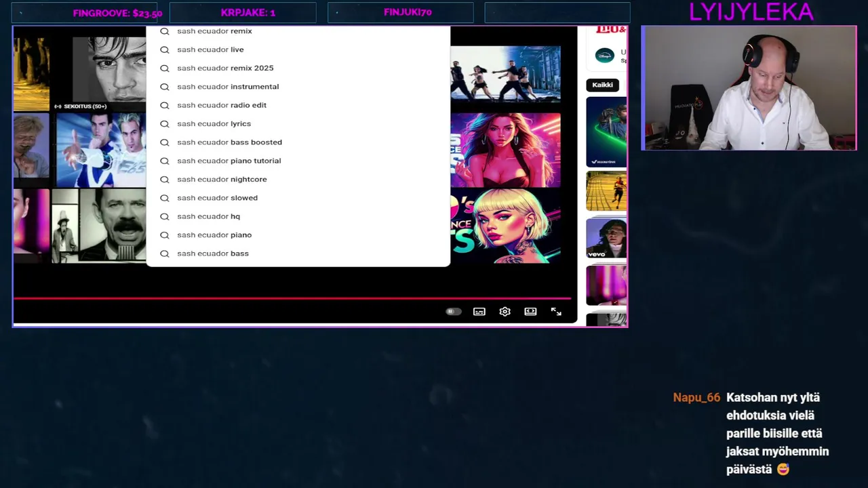This screenshot has height=488, width=868.
Task: Click the Disney+ ad logo icon
Action: coord(605,56)
